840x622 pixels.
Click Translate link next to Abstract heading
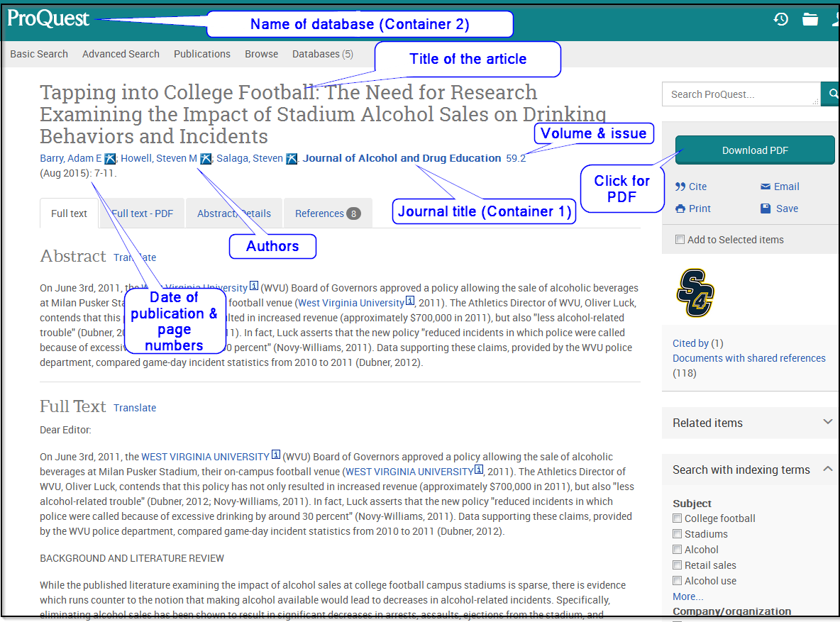point(135,257)
